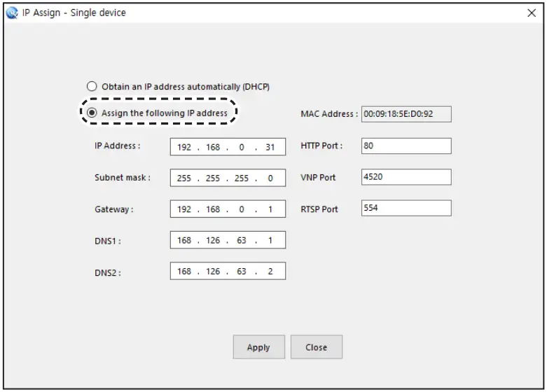Close the IP Assign dialog window
The image size is (547, 392).
(x=532, y=13)
